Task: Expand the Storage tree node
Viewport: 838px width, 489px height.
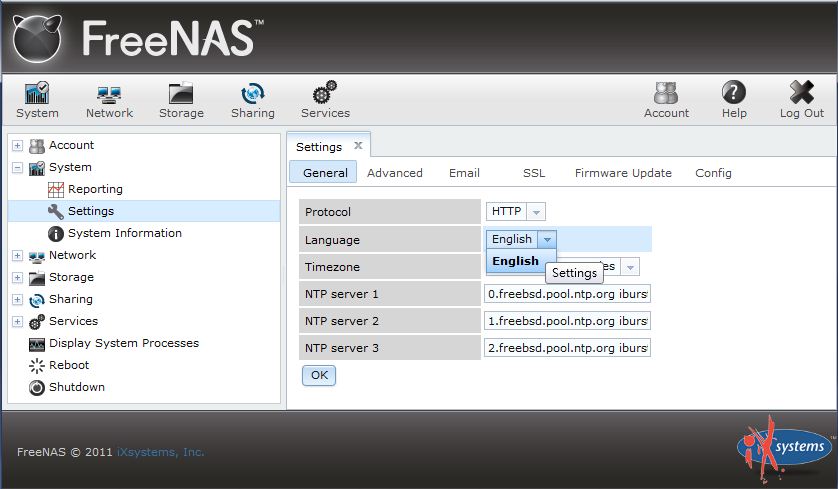Action: click(x=18, y=277)
